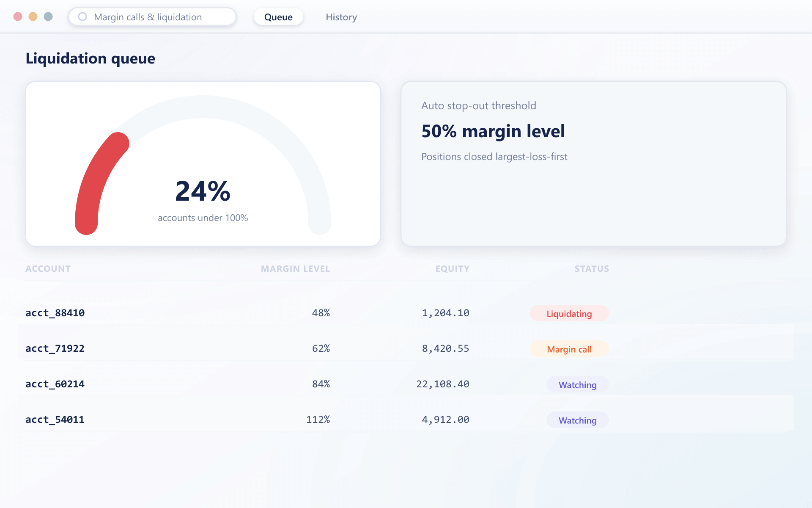Focus the 'Margin calls & liquidation' search field

152,17
